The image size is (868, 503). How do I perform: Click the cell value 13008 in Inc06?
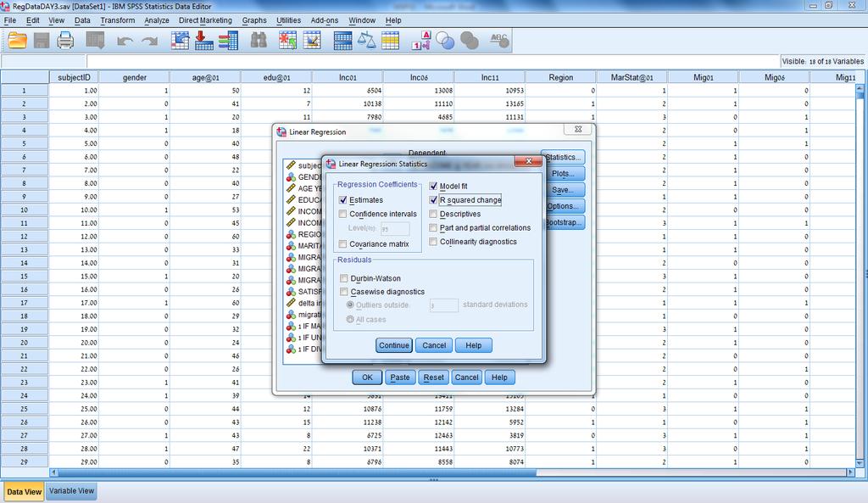(x=419, y=90)
